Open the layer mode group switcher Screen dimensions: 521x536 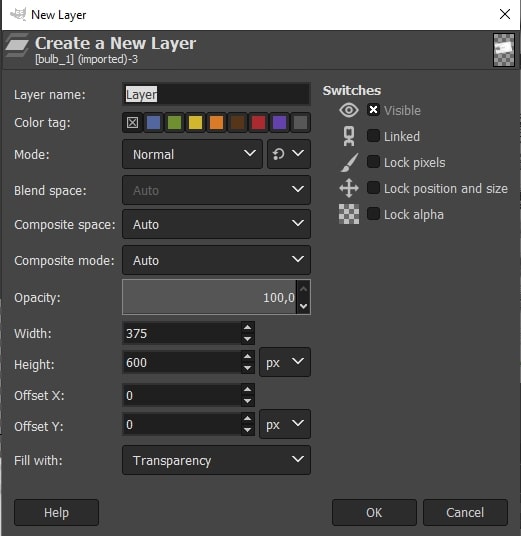[x=289, y=154]
